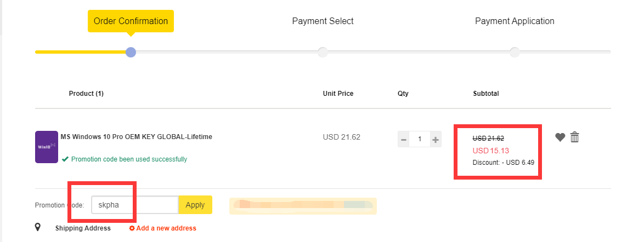
Task: Click the green promotion success checkmark
Action: [x=65, y=159]
